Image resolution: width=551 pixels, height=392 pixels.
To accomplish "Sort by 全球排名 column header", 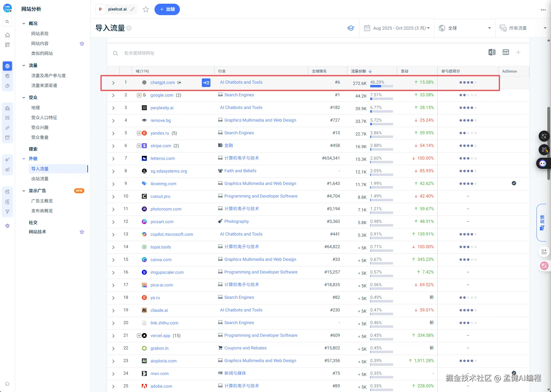I will [319, 71].
